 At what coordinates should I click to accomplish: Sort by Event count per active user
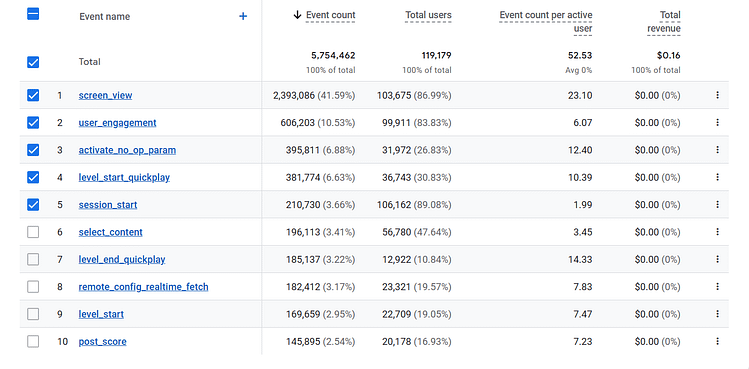(x=546, y=22)
